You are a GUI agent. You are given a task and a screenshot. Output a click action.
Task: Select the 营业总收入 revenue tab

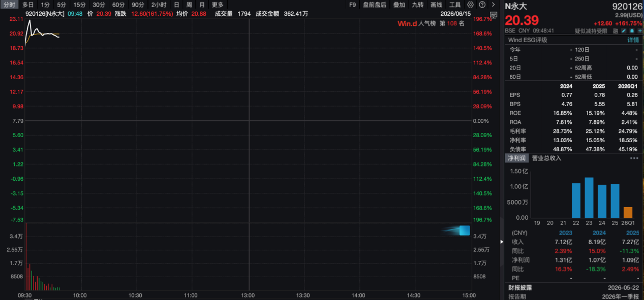[546, 158]
